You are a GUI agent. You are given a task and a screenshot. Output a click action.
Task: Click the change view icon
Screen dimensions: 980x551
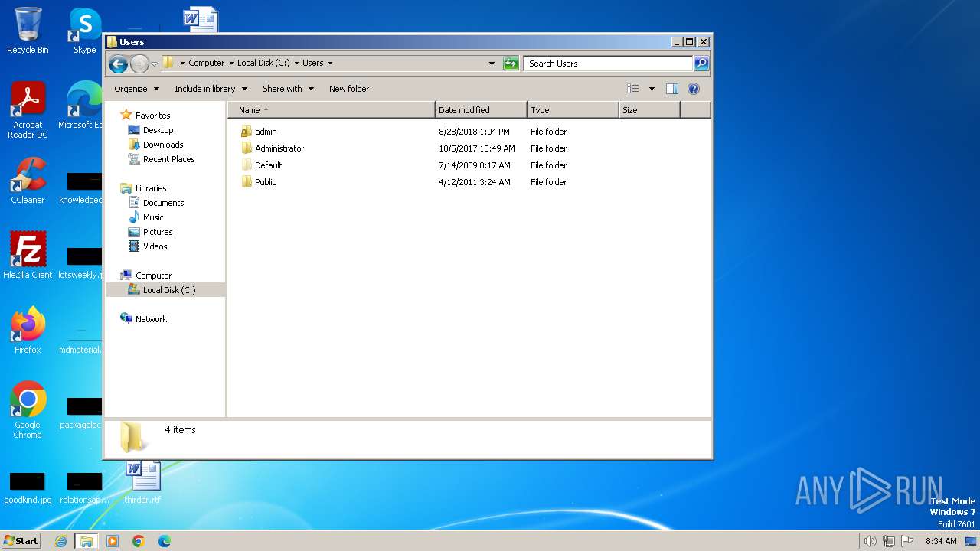pos(633,89)
